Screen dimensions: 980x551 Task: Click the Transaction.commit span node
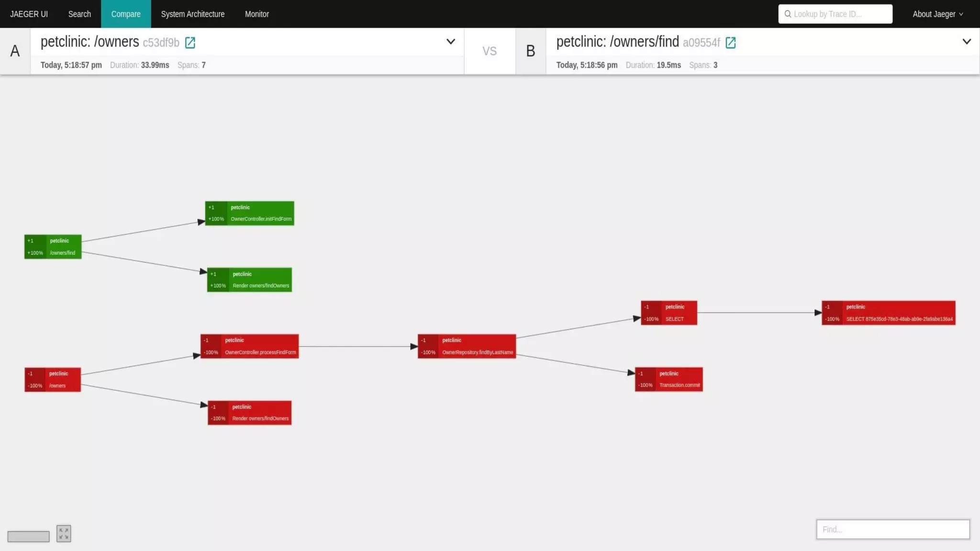pyautogui.click(x=668, y=379)
